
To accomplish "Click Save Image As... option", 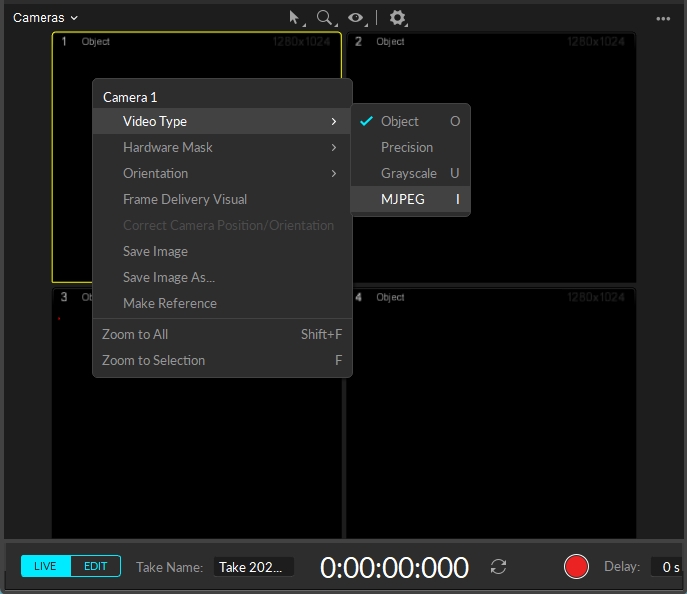I will point(169,277).
